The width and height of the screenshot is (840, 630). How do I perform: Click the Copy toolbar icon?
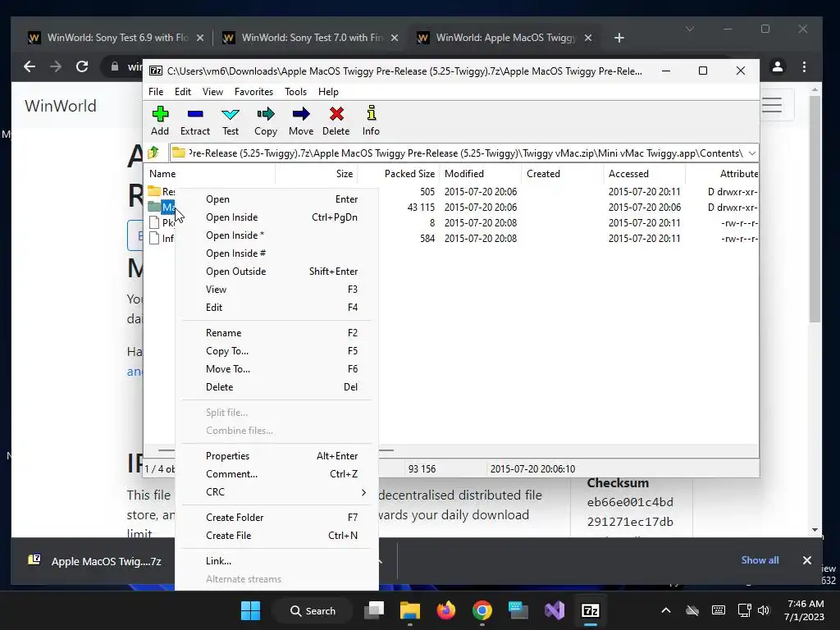click(x=266, y=121)
